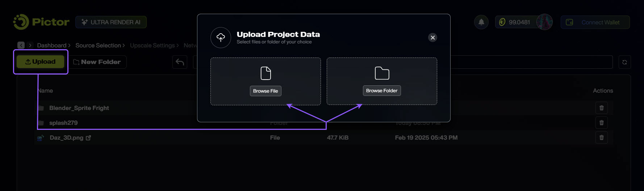Open Upscale Settings breadcrumb step
This screenshot has width=644, height=191.
point(152,45)
